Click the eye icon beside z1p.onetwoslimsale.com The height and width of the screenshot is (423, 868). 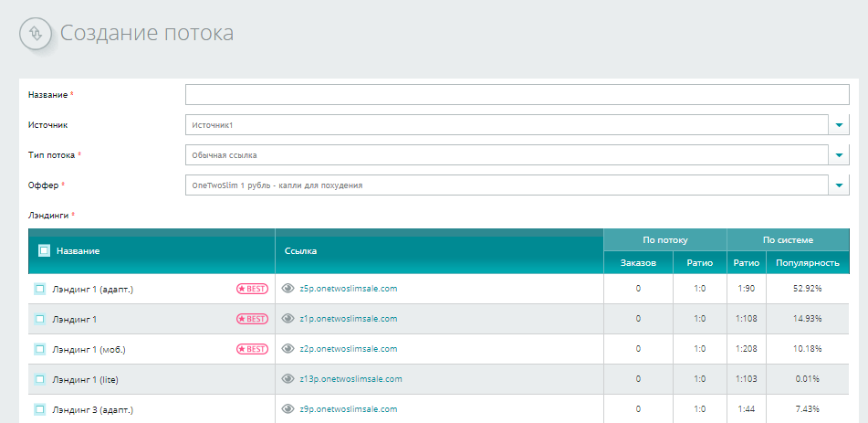[x=288, y=319]
